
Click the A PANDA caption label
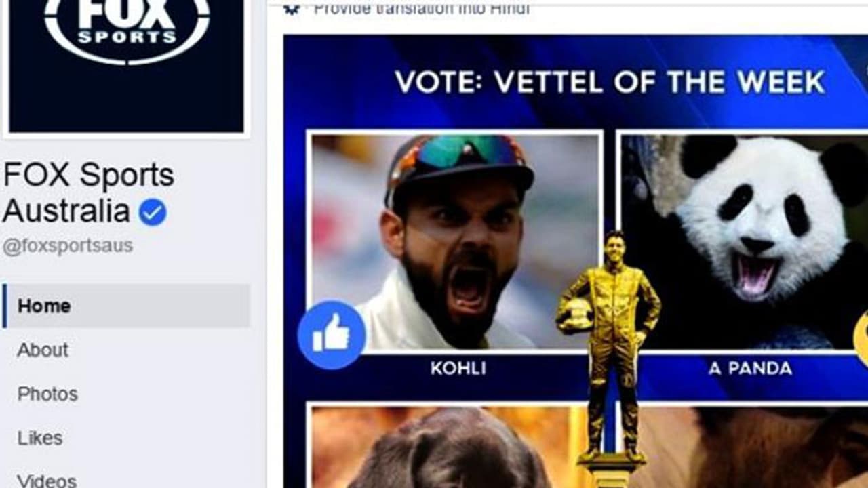(x=750, y=369)
